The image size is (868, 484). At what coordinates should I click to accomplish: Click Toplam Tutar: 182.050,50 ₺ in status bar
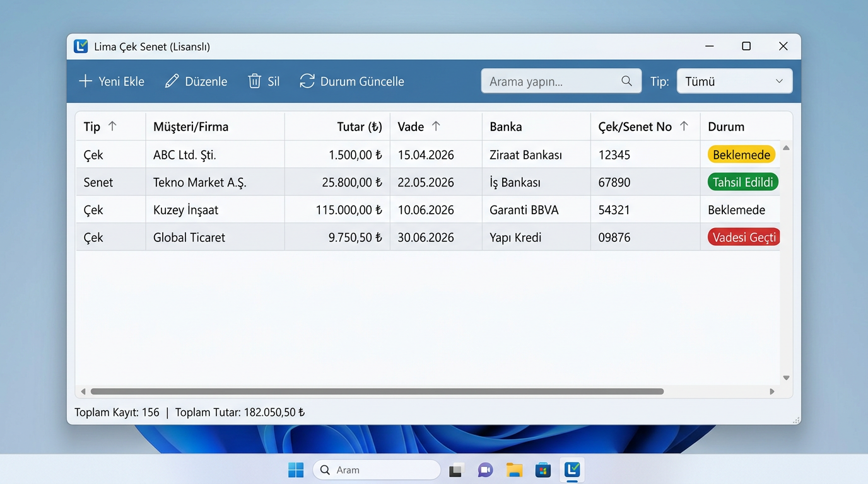(x=240, y=413)
